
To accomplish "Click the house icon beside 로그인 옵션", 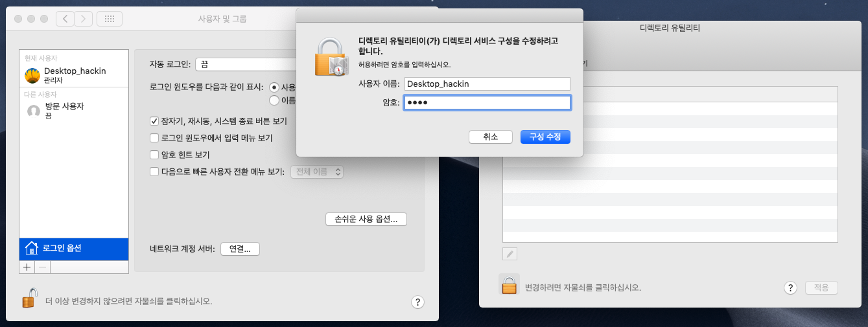I will coord(31,248).
